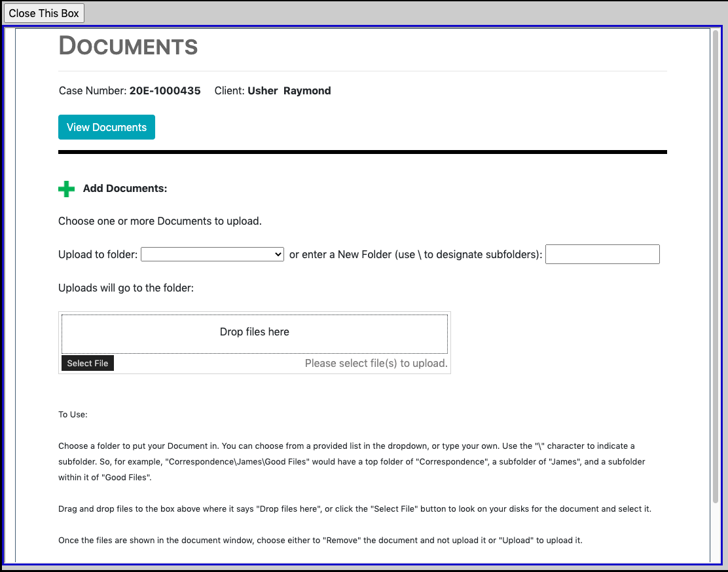Click the Upload to folder label

(x=98, y=255)
